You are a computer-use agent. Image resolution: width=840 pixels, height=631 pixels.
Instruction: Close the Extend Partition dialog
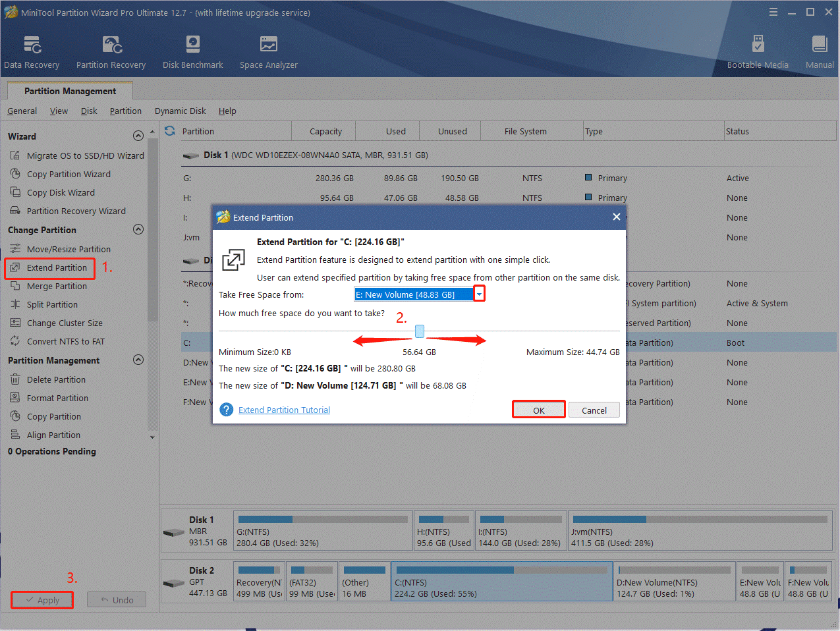coord(617,217)
